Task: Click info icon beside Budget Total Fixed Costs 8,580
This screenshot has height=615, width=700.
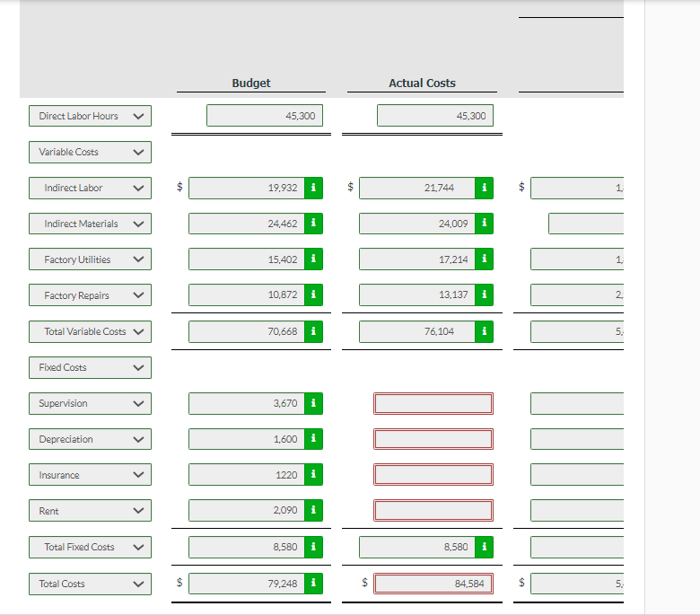Action: (313, 547)
